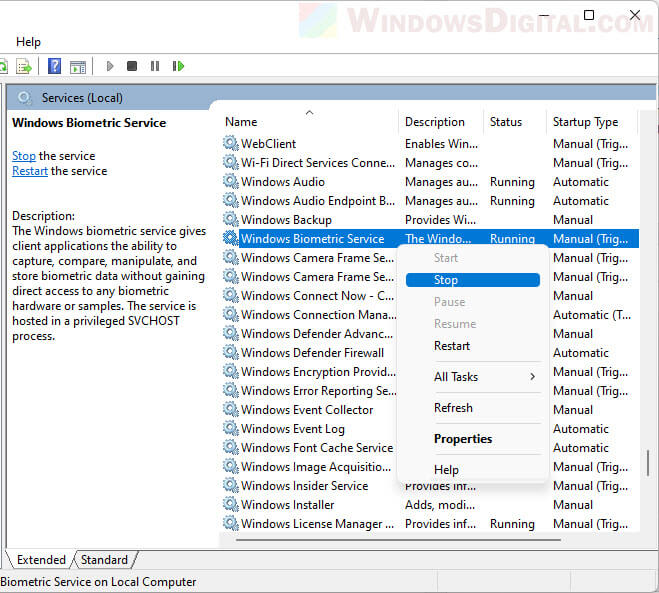The width and height of the screenshot is (659, 593).
Task: Select the Windows Backup service name
Action: (x=286, y=220)
